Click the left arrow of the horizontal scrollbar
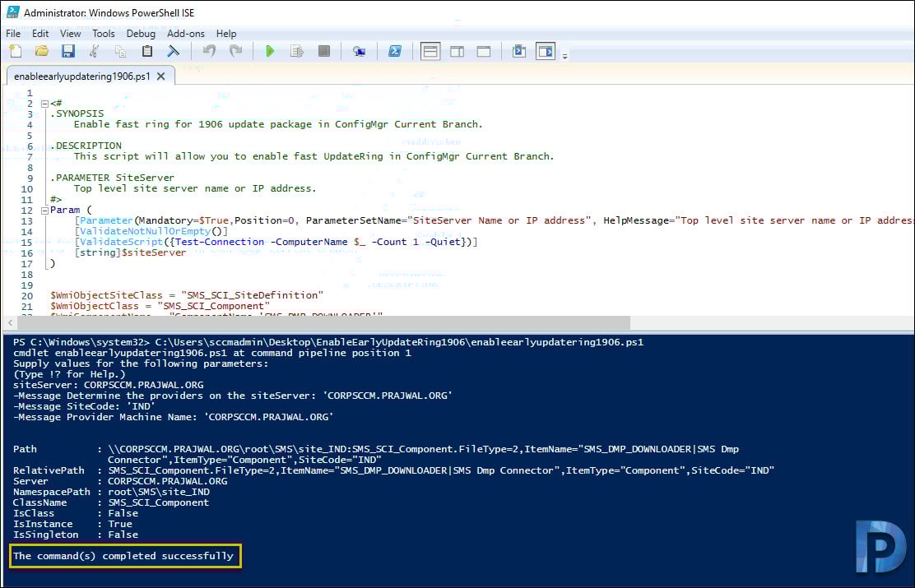The image size is (915, 588). [10, 322]
